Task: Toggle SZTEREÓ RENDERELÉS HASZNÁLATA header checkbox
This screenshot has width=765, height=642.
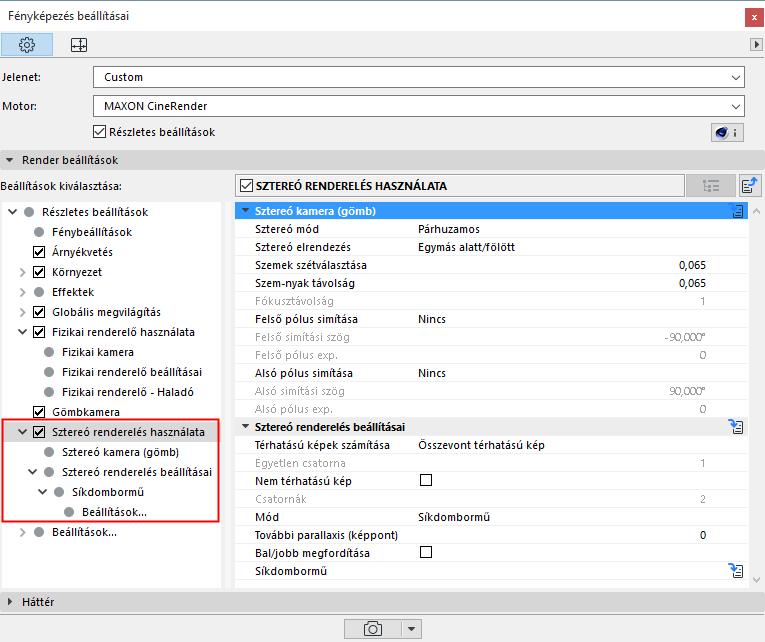Action: coord(246,186)
